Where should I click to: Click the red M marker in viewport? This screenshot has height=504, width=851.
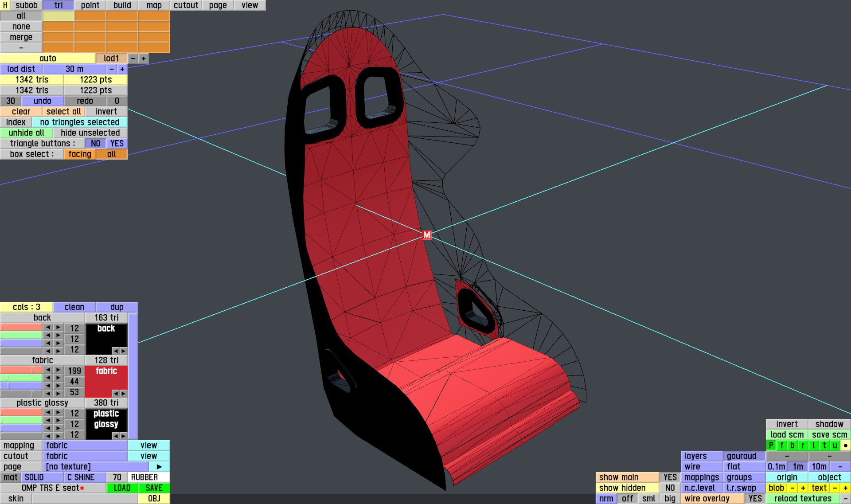click(x=426, y=235)
